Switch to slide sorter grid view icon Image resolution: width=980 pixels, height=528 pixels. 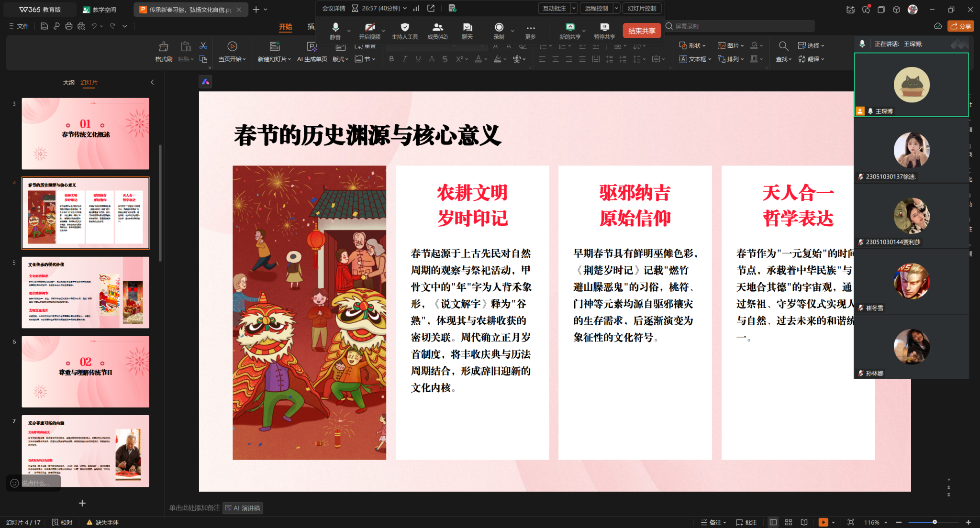click(789, 522)
